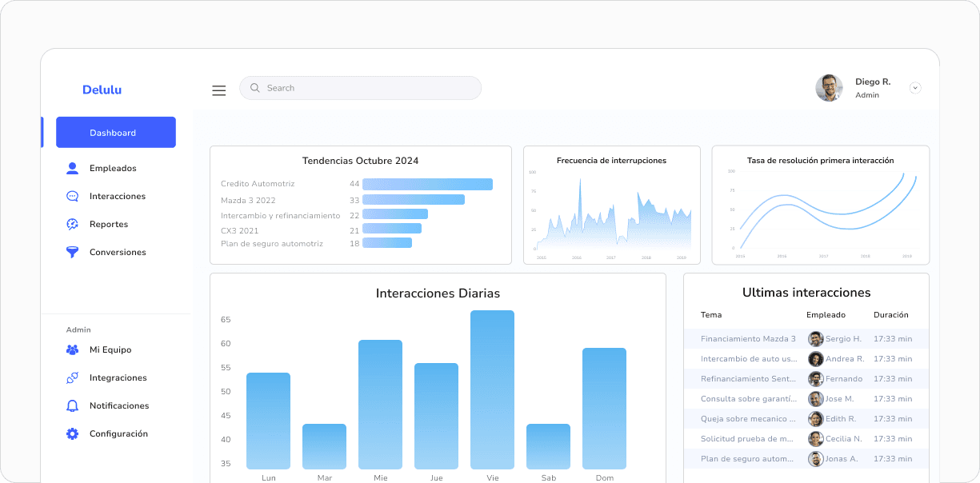Image resolution: width=980 pixels, height=483 pixels.
Task: Click the Credito Automotriz trend bar
Action: click(x=427, y=184)
